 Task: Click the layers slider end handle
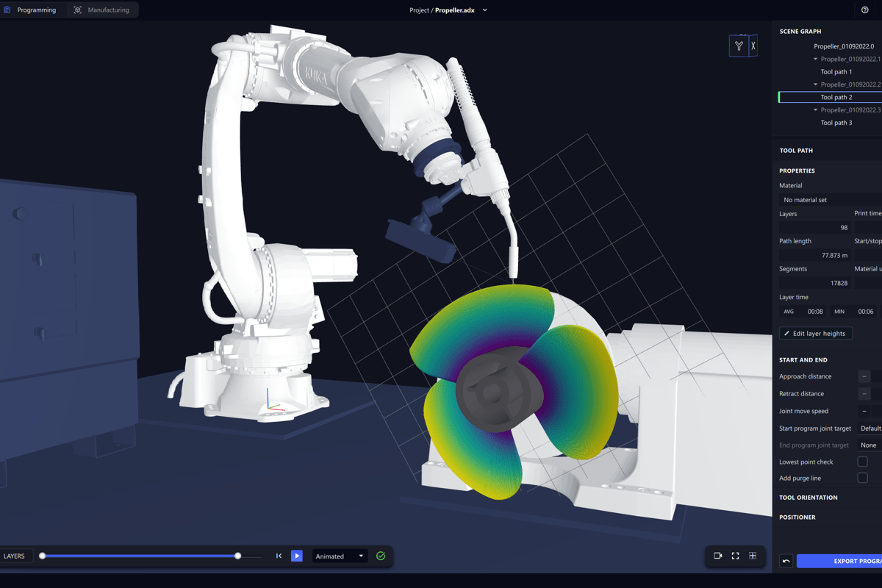(x=238, y=556)
